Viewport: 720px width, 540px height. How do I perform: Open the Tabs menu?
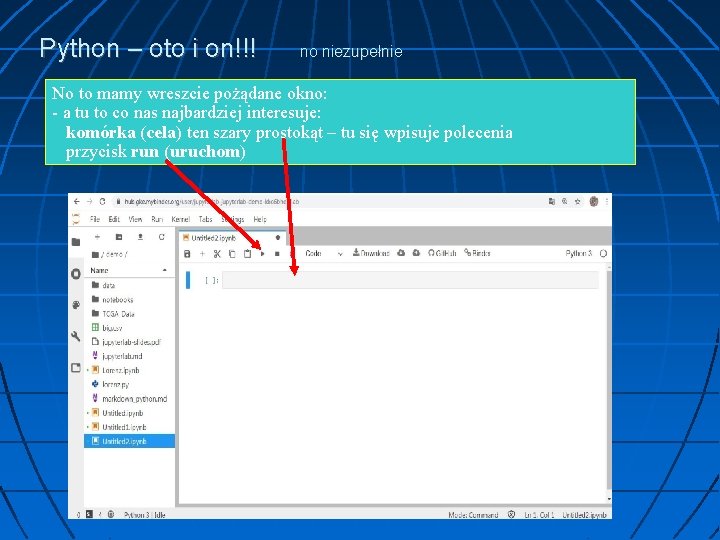(x=205, y=219)
